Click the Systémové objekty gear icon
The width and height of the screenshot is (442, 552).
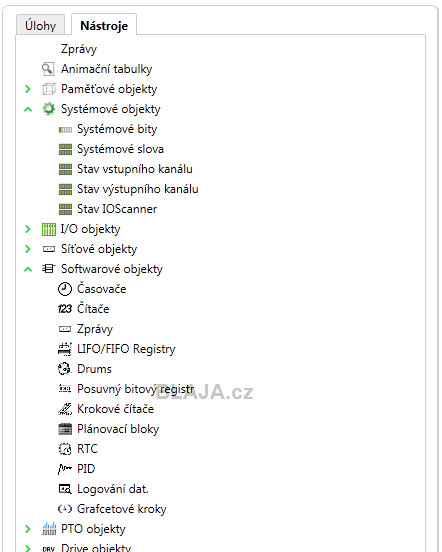[x=49, y=109]
